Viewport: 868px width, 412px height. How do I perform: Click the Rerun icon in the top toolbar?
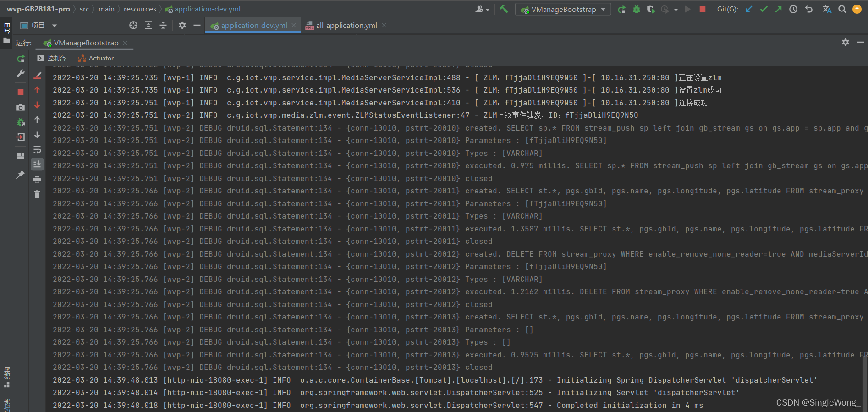tap(621, 9)
